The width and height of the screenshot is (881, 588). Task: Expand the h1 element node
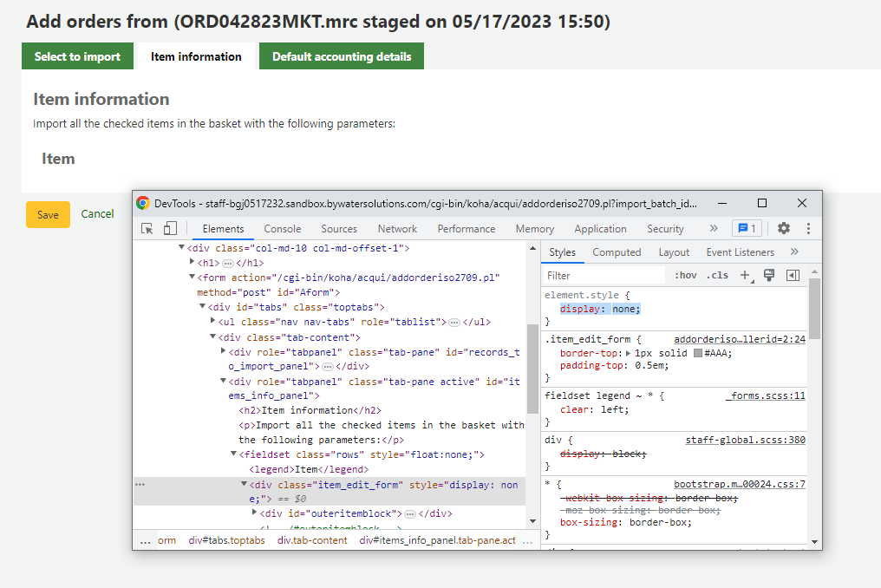click(193, 263)
